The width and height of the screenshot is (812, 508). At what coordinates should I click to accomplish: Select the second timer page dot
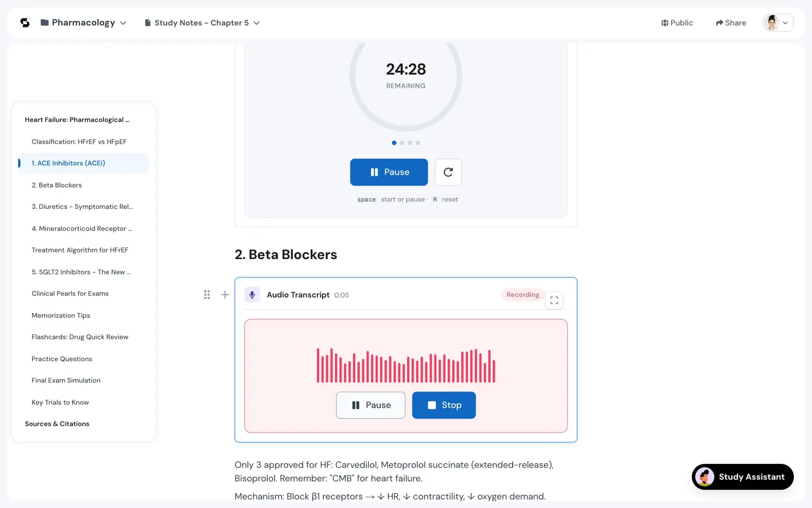click(402, 143)
